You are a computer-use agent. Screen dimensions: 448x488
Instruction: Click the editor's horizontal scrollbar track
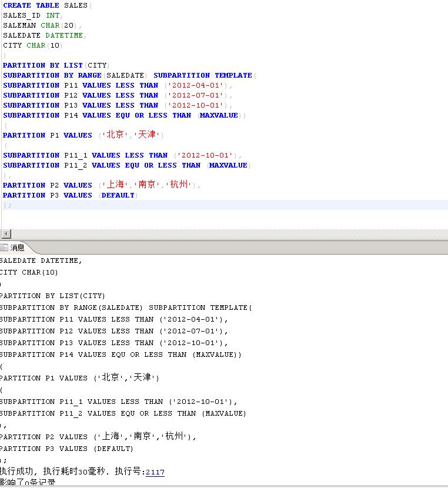pos(229,234)
